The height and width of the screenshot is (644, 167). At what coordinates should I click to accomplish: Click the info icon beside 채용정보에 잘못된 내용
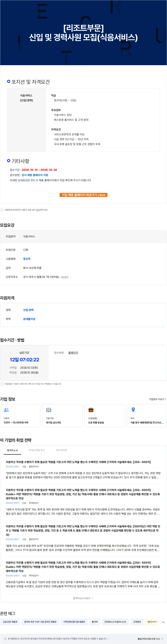pos(2,210)
